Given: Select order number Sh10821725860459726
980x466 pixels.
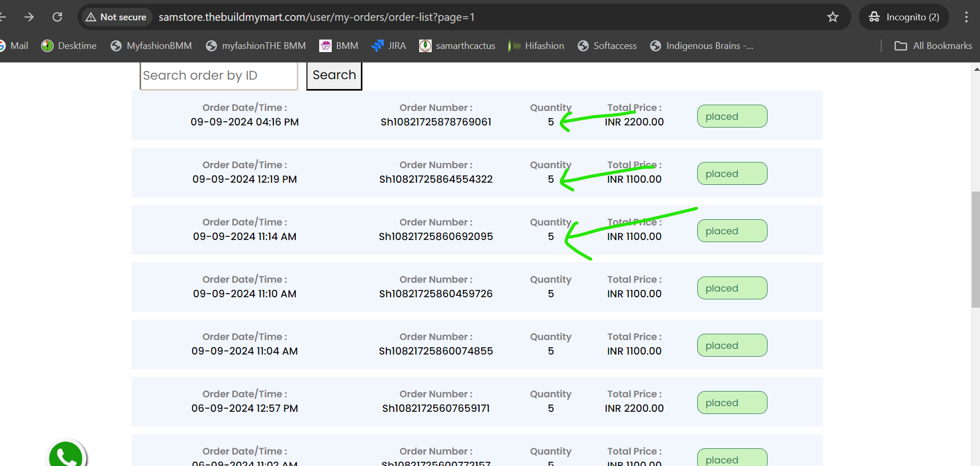Looking at the screenshot, I should tap(436, 294).
